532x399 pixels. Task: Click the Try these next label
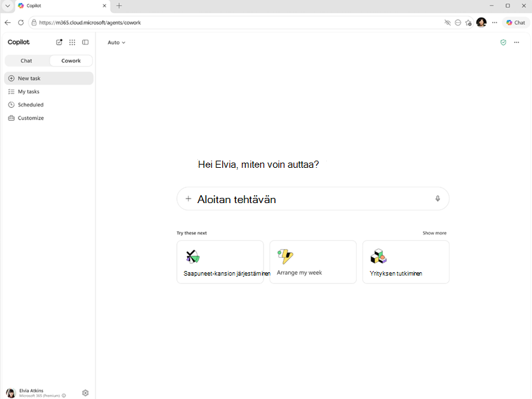pyautogui.click(x=191, y=233)
